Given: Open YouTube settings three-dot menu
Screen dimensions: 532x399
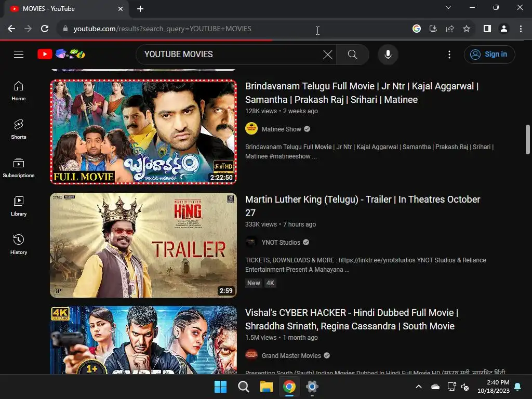Looking at the screenshot, I should click(449, 54).
